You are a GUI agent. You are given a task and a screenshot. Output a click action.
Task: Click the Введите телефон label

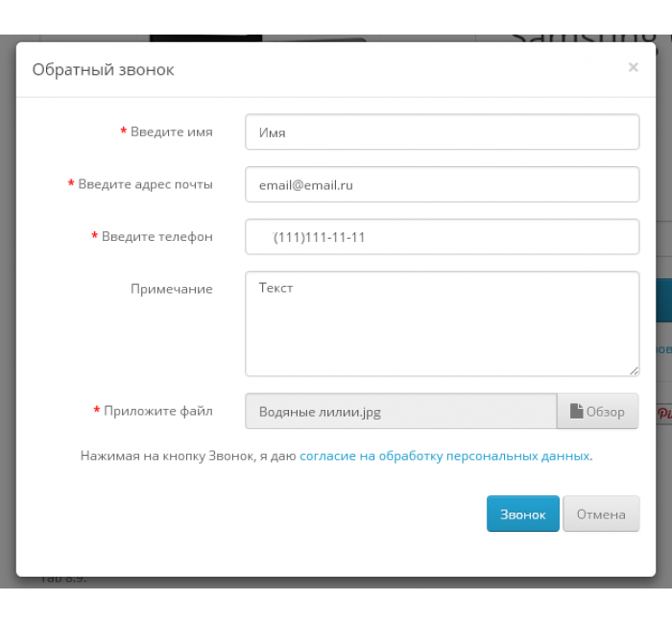(x=156, y=236)
